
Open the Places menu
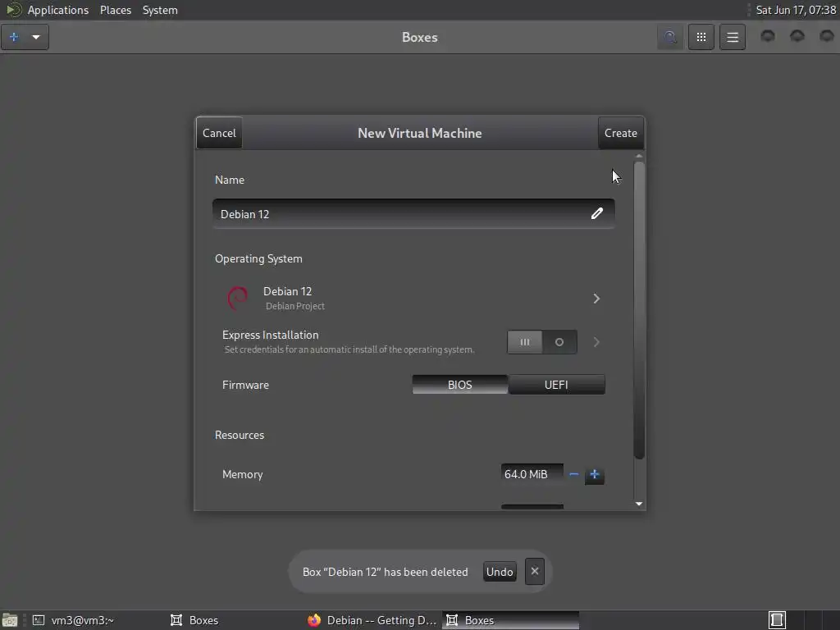point(115,10)
